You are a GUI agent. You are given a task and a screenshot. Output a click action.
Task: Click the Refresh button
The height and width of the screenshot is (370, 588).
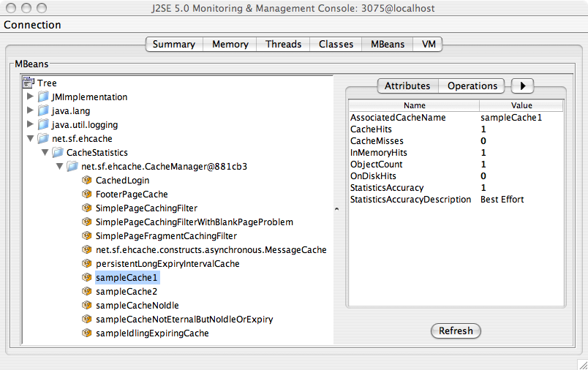coord(456,331)
